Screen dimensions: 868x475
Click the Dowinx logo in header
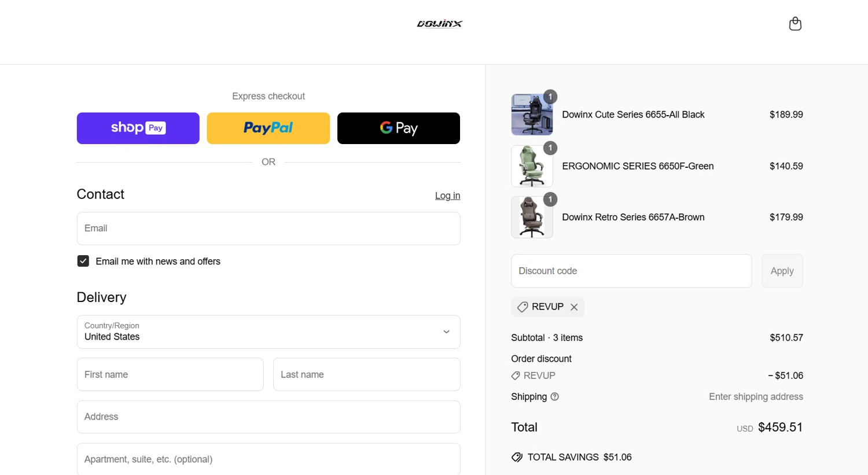(440, 24)
